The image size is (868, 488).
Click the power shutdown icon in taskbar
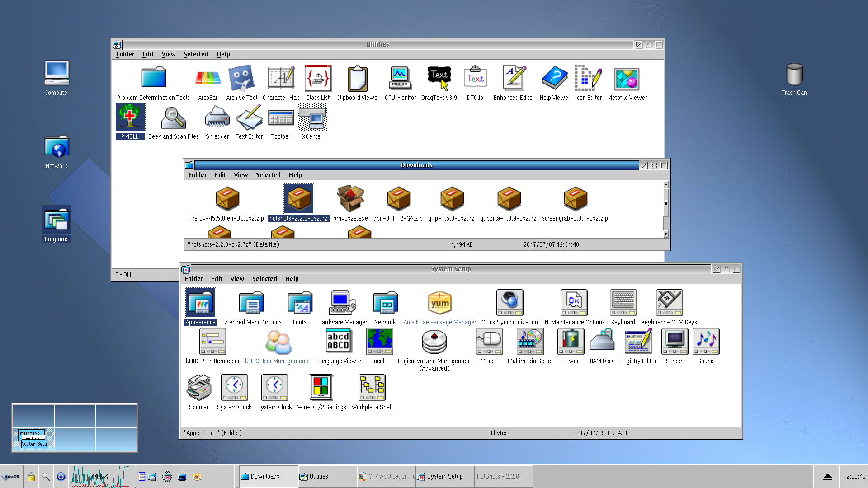point(61,477)
